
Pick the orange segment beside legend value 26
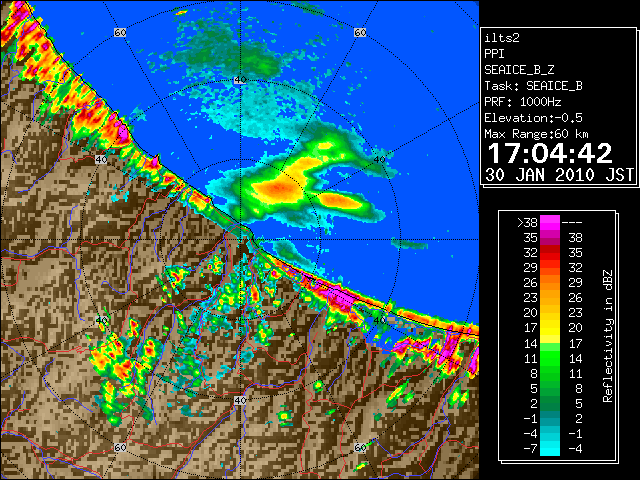pyautogui.click(x=550, y=282)
